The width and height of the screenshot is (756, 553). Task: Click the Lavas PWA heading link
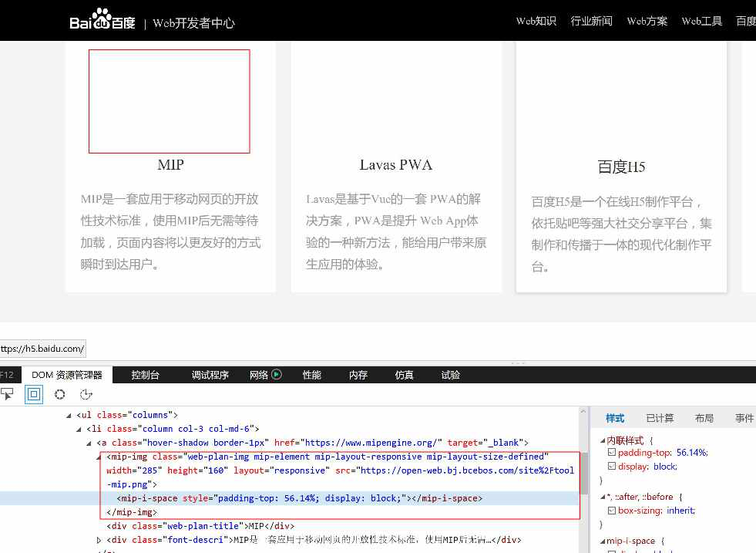pos(395,164)
